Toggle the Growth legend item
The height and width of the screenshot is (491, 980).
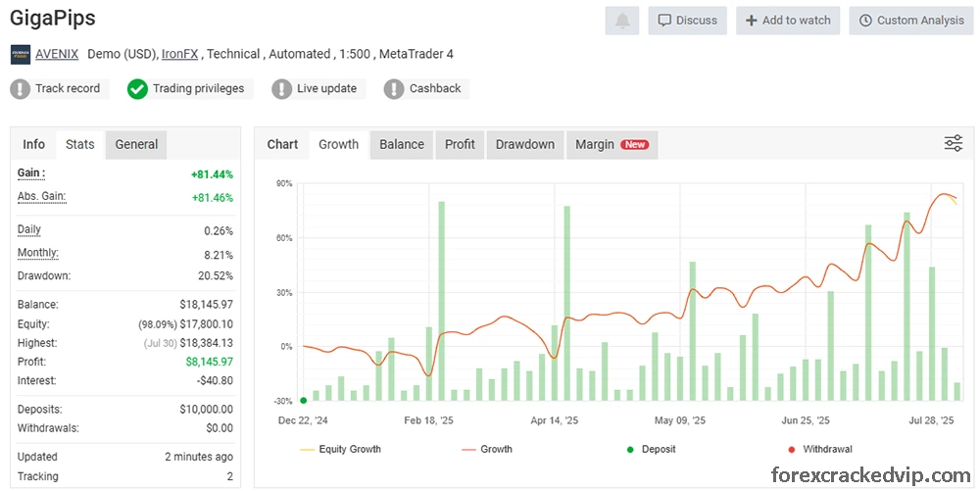[x=487, y=449]
